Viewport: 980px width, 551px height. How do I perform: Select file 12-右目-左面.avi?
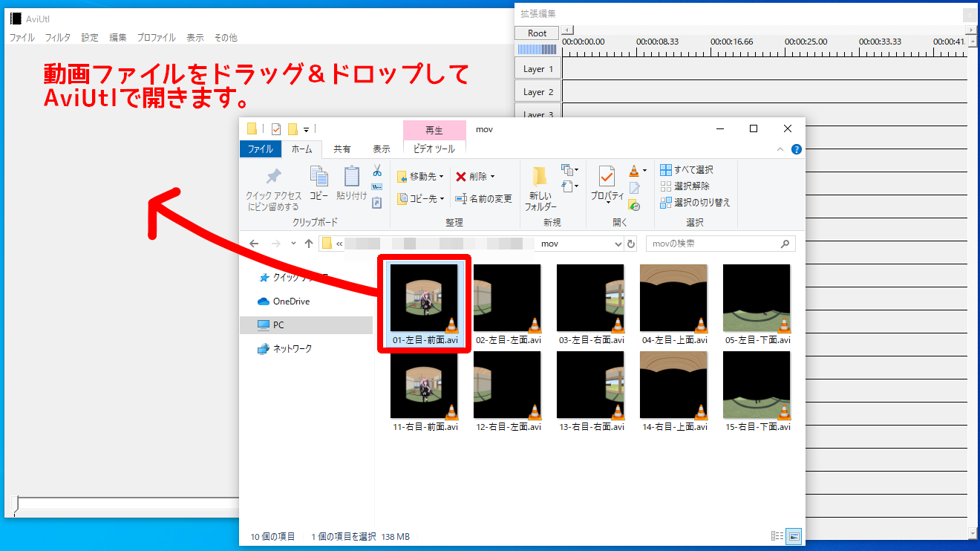pyautogui.click(x=509, y=392)
